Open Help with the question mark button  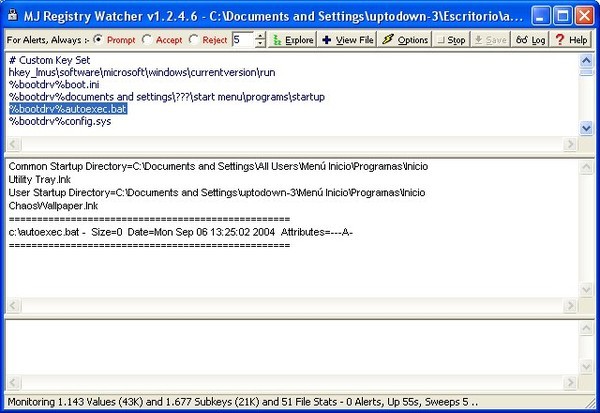click(x=572, y=40)
